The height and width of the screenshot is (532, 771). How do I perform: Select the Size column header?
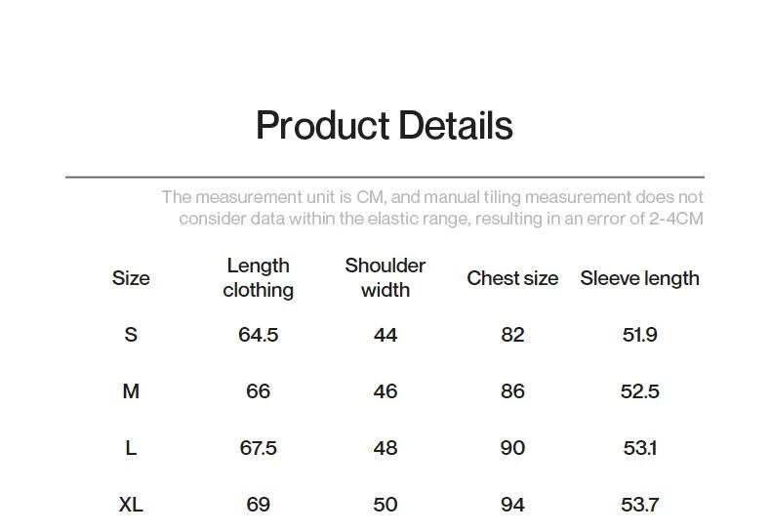click(131, 278)
